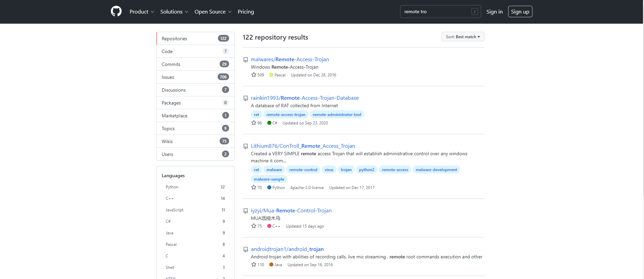The image size is (644, 279).
Task: Click the pink C++ language dot
Action: click(x=269, y=226)
